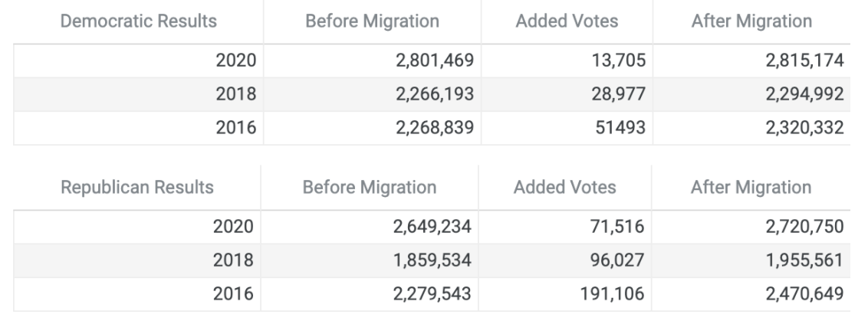Image resolution: width=868 pixels, height=324 pixels.
Task: Select the cell with 2,801,469
Action: (x=434, y=61)
